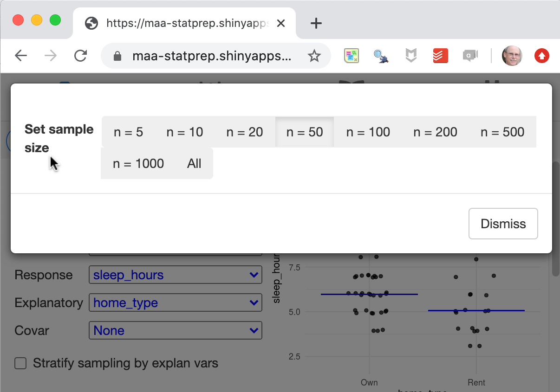Click the red update arrow icon
560x392 pixels.
point(541,56)
